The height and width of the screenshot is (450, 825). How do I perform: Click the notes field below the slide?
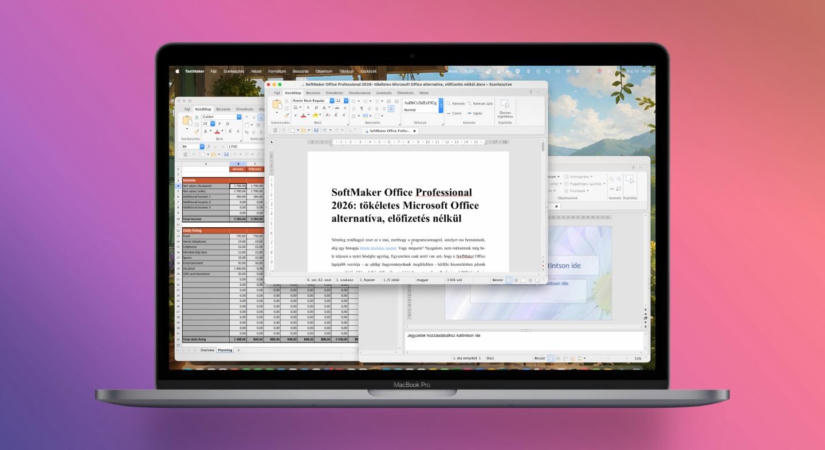pyautogui.click(x=525, y=341)
